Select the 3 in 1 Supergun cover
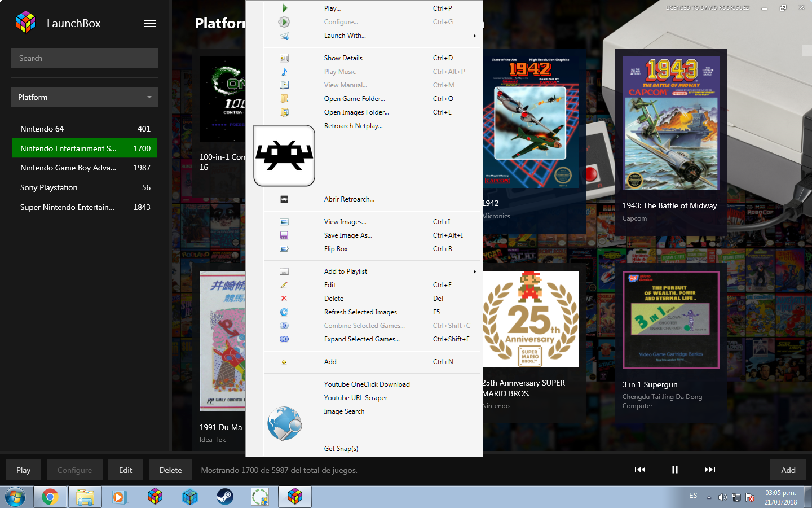The image size is (812, 508). (671, 320)
